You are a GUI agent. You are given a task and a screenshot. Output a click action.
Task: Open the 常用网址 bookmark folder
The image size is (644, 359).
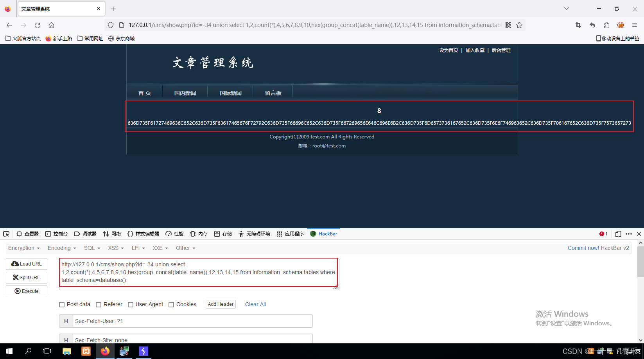pos(90,38)
